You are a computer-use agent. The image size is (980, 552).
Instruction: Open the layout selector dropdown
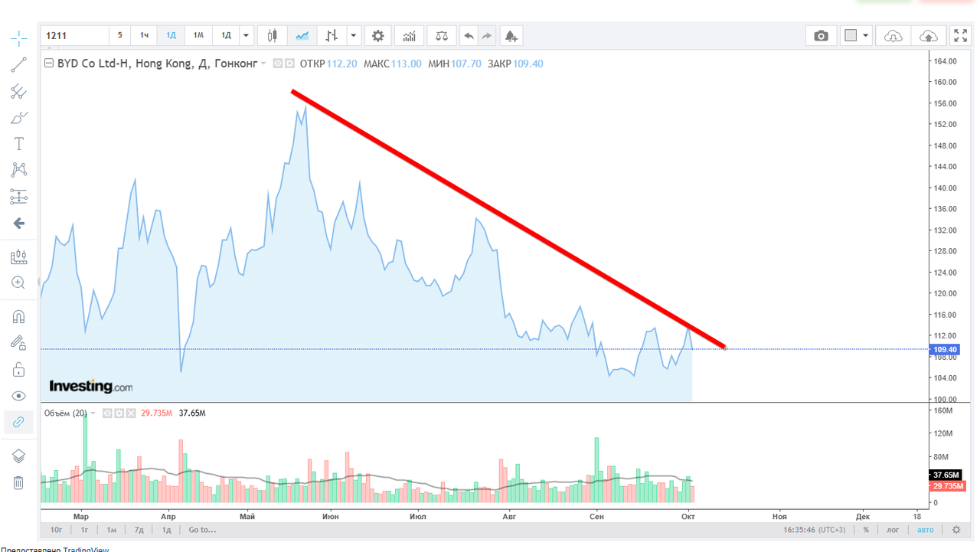tap(856, 35)
